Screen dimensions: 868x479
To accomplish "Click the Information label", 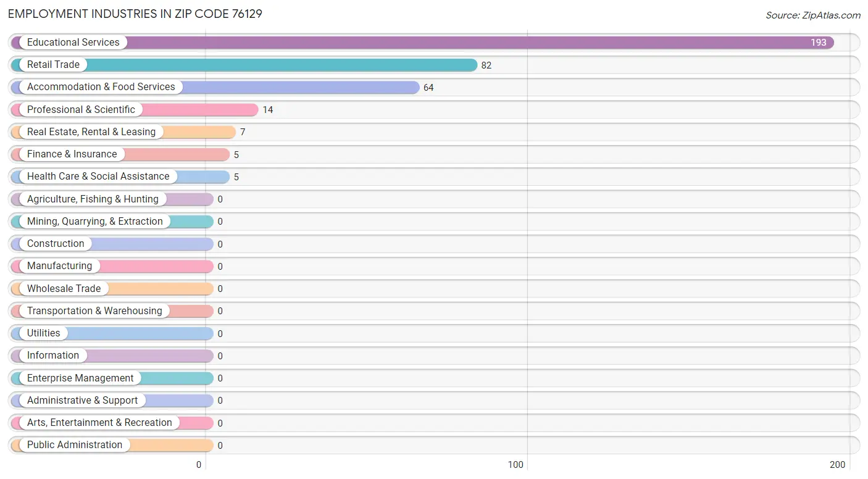I will point(53,356).
